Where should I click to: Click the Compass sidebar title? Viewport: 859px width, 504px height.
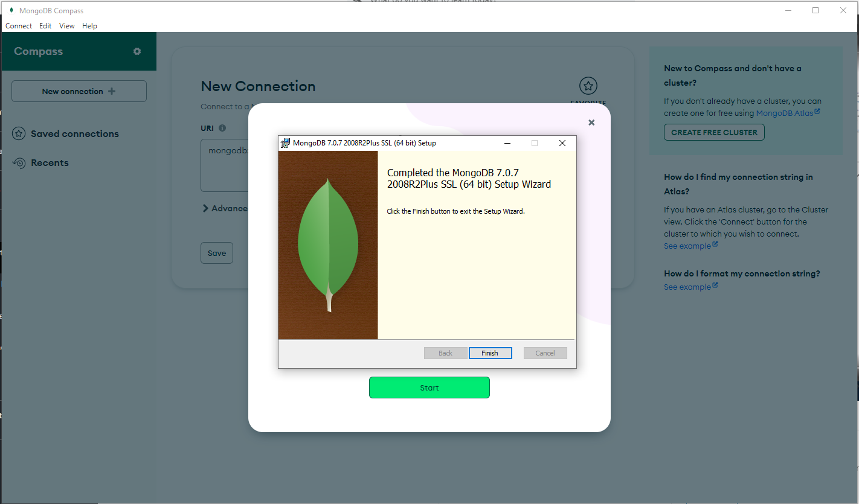pos(38,51)
